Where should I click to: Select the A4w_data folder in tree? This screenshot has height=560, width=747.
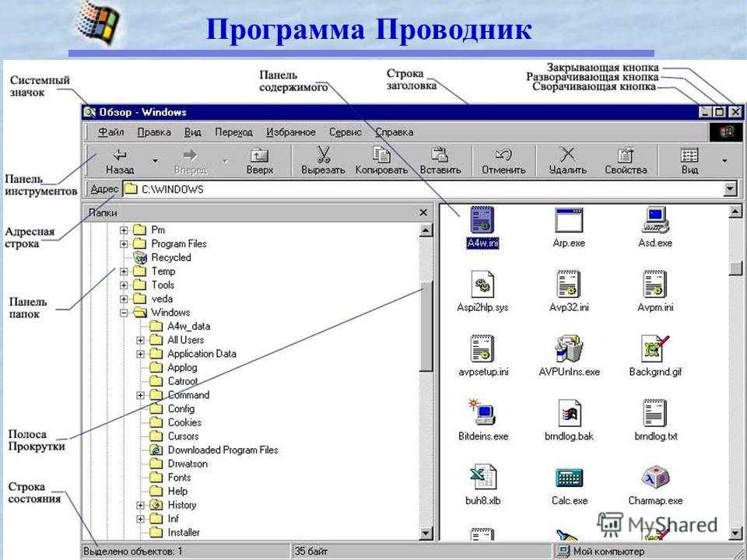(180, 327)
